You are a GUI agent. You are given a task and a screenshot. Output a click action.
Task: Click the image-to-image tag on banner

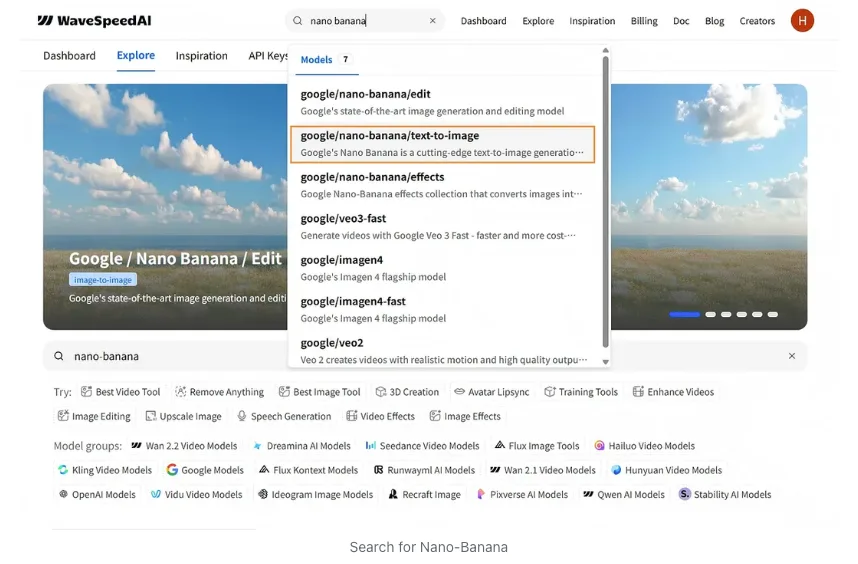click(103, 280)
